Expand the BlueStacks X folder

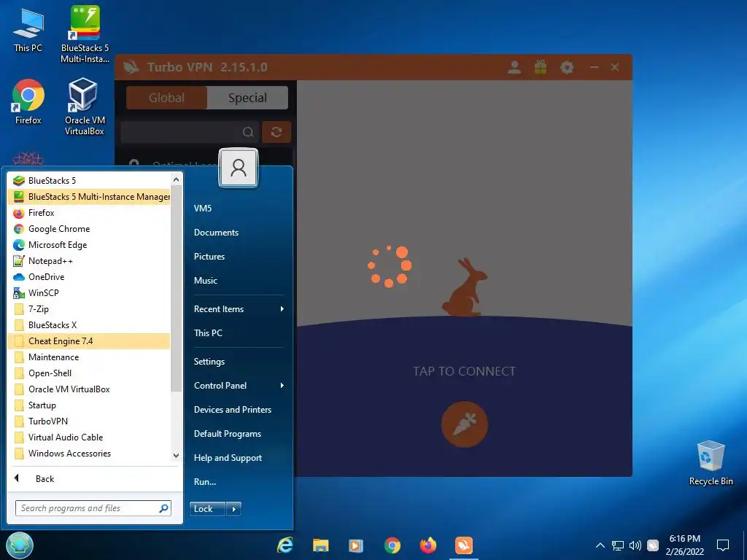tap(89, 324)
